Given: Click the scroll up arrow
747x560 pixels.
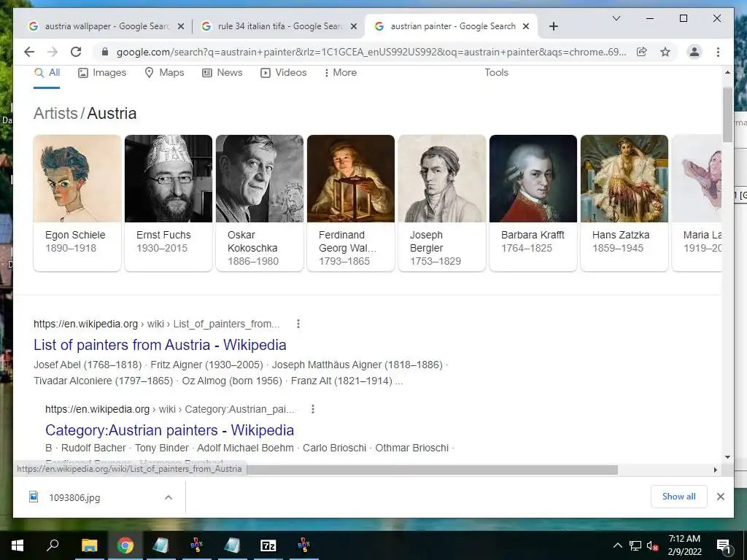Looking at the screenshot, I should coord(727,73).
